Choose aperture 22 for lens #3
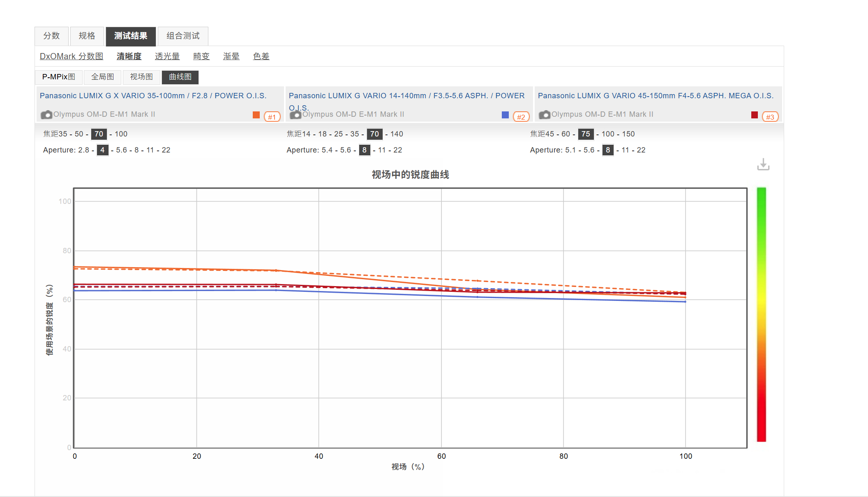The height and width of the screenshot is (497, 868). click(x=641, y=150)
